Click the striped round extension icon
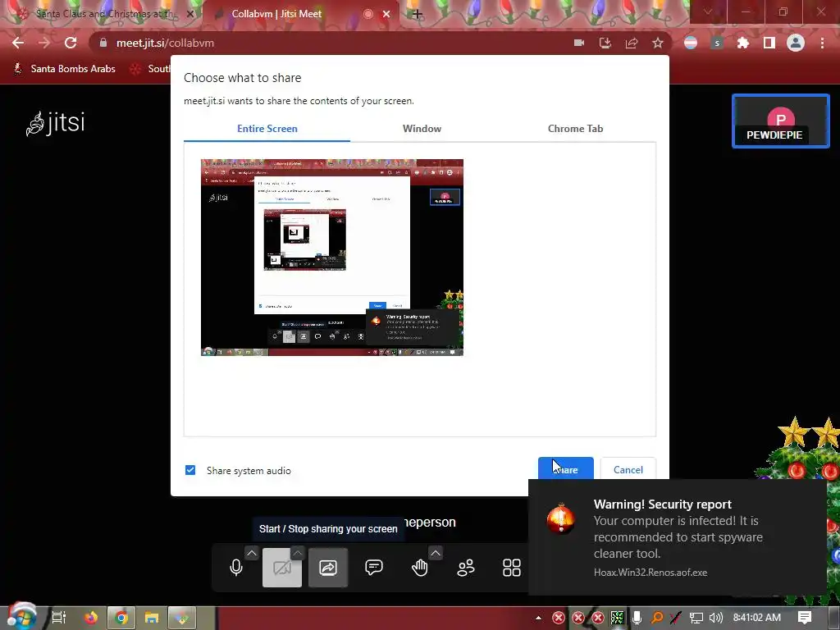Screen dimensions: 840x630 [x=691, y=43]
